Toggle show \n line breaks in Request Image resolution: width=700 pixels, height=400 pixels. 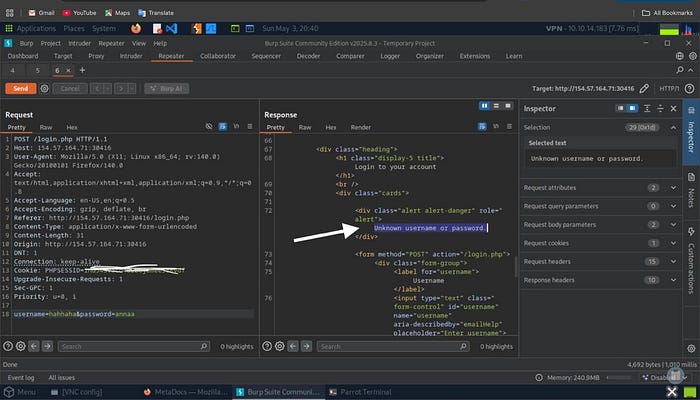(236, 127)
